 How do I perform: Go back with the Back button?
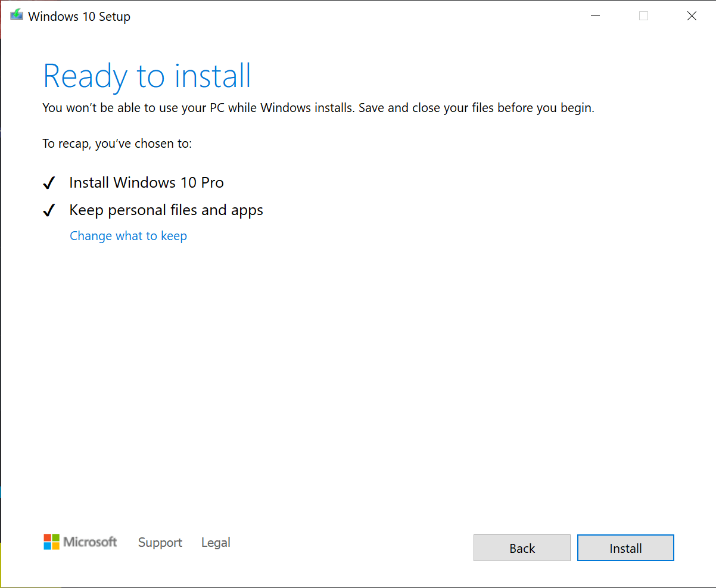[522, 548]
